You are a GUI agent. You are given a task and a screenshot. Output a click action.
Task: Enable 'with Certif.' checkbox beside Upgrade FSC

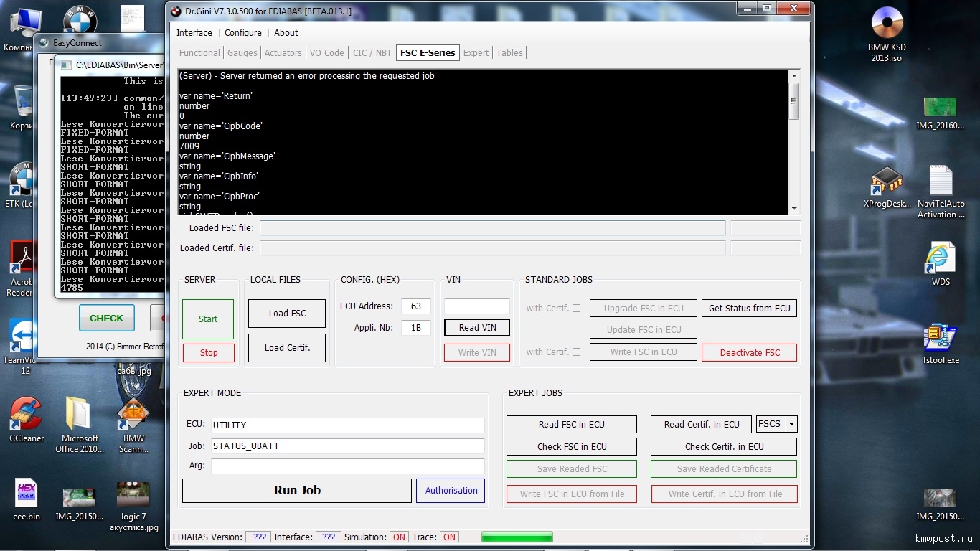point(576,309)
